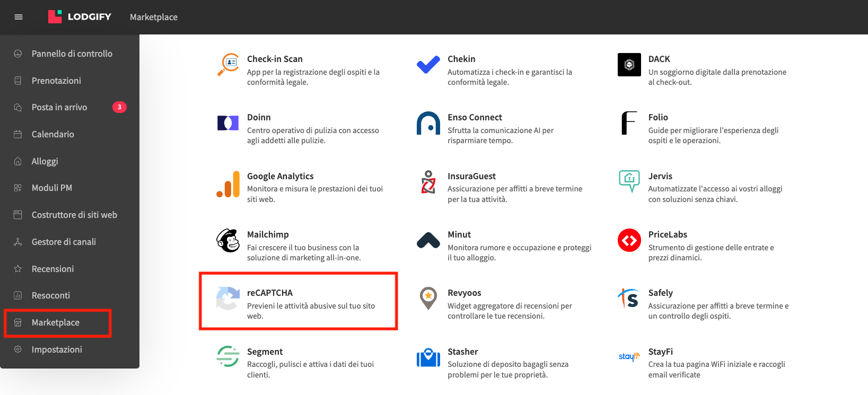Open the PriceLabs title link
The image size is (868, 395).
click(x=668, y=234)
